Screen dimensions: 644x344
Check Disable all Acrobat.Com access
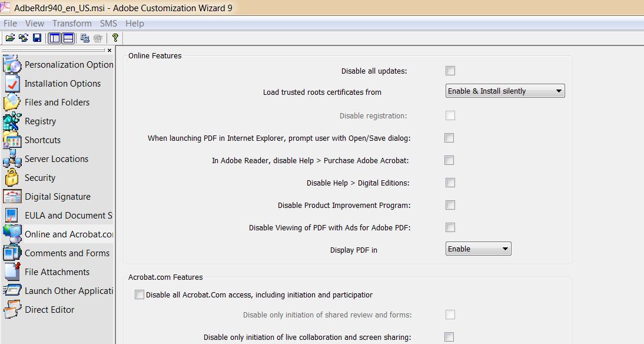coord(140,295)
